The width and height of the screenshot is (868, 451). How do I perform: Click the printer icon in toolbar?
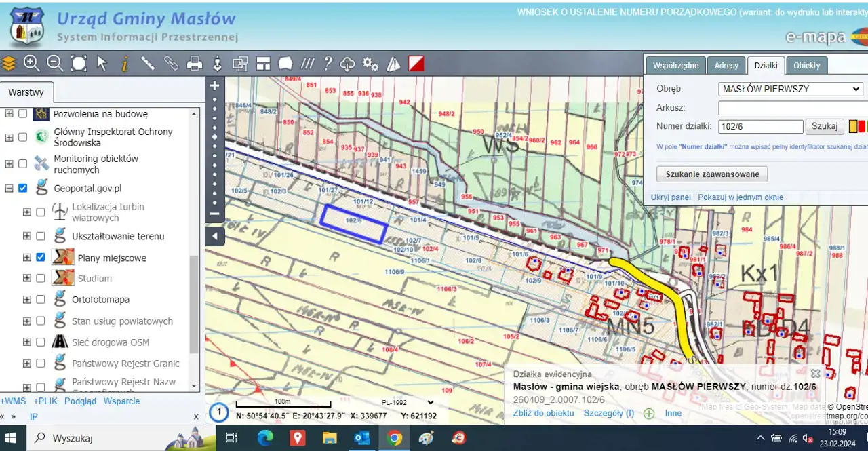point(195,64)
